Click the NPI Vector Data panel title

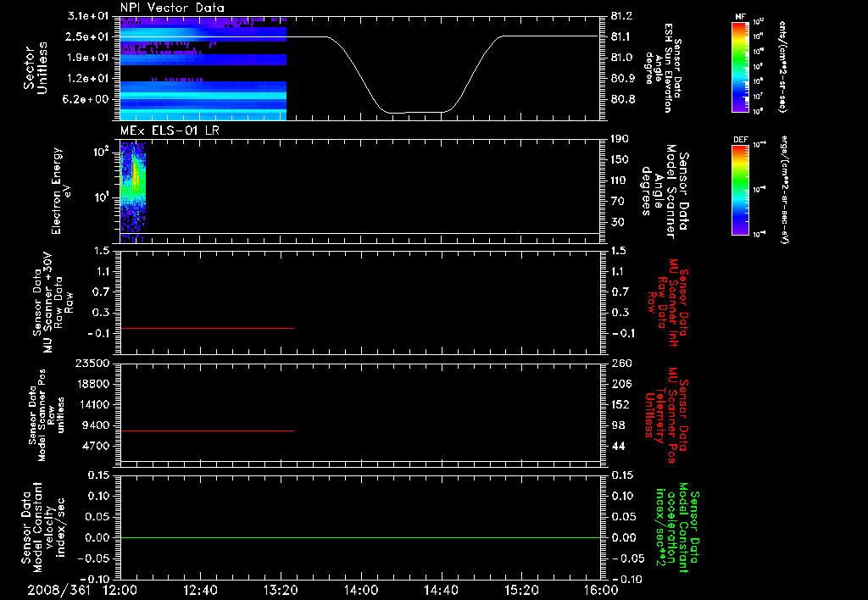pyautogui.click(x=172, y=8)
